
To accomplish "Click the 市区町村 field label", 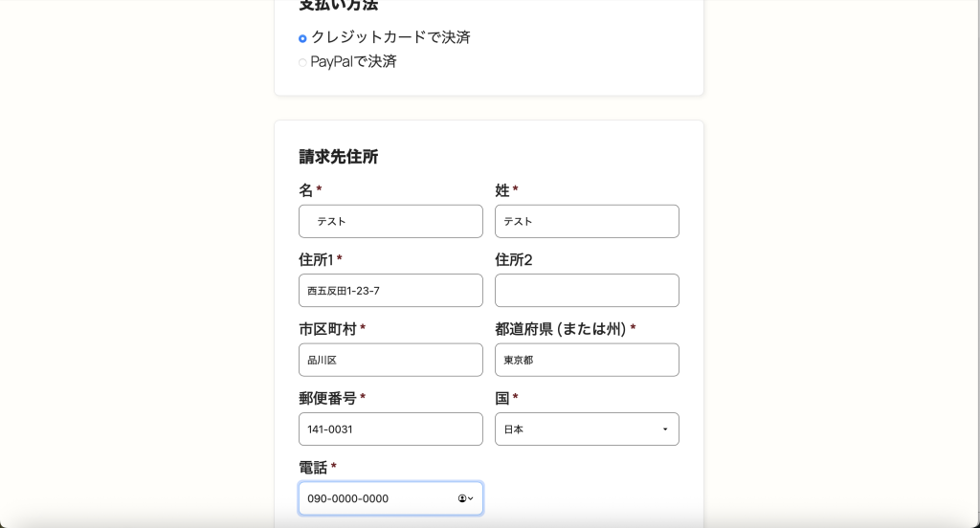I will 327,329.
